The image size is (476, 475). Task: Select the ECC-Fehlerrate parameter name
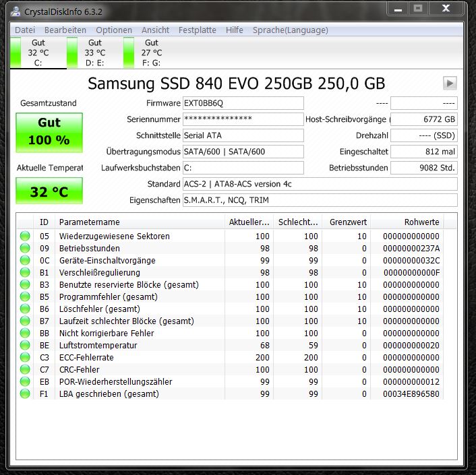click(86, 358)
